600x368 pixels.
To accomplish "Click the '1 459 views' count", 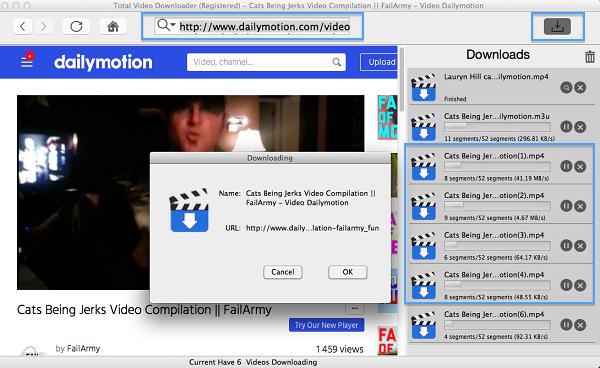I will coord(339,349).
